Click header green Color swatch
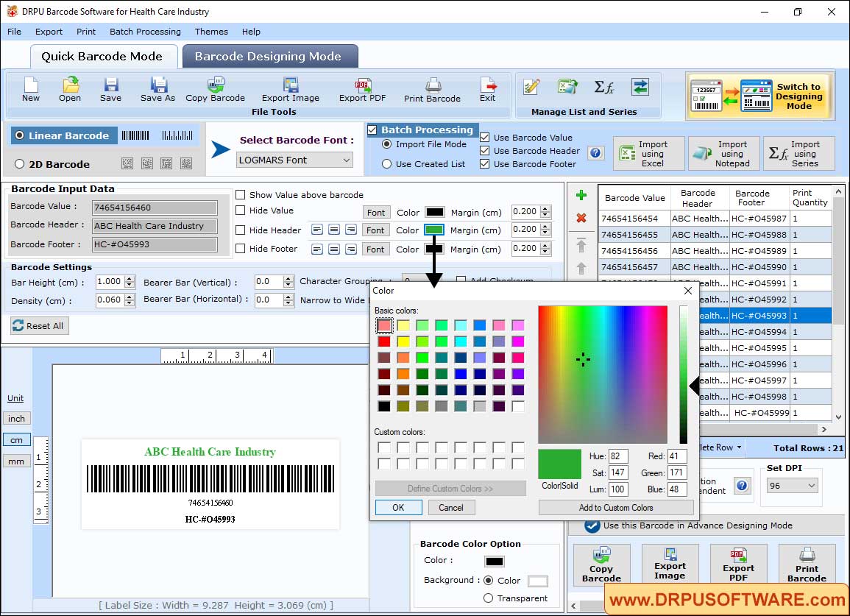This screenshot has height=616, width=850. coord(434,230)
